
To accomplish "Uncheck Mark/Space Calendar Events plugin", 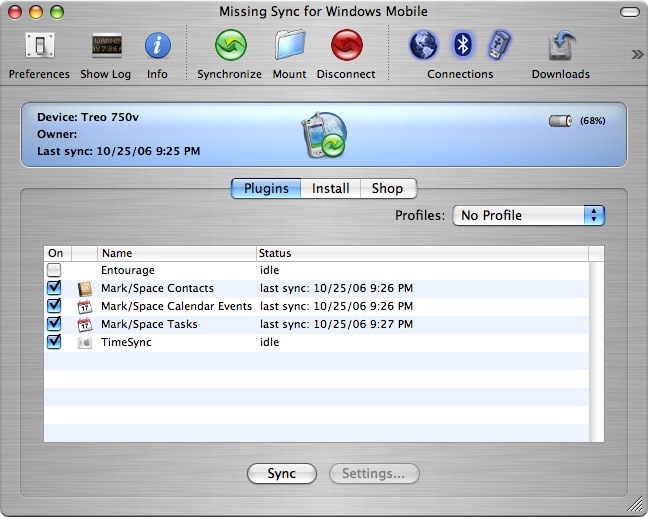I will [54, 306].
